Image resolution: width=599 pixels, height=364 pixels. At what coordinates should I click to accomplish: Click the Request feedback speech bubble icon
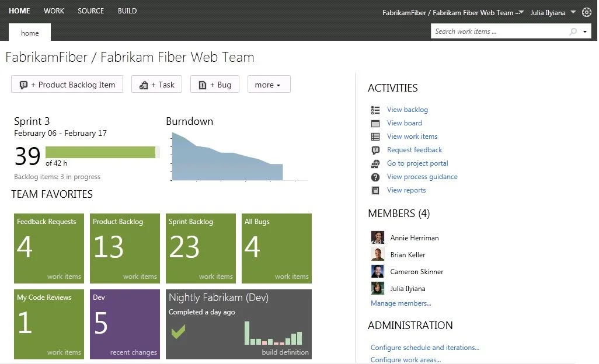[x=375, y=150]
